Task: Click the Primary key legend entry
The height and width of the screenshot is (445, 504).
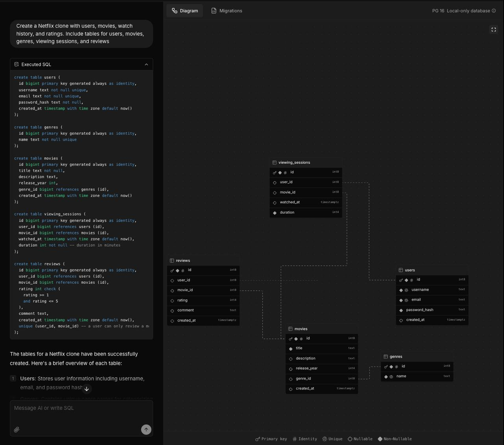Action: [271, 439]
